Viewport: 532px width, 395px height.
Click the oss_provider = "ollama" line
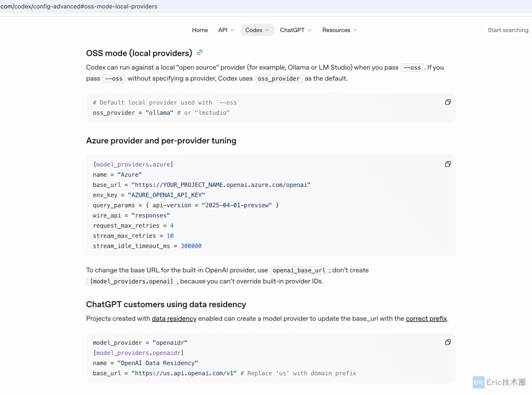[161, 113]
